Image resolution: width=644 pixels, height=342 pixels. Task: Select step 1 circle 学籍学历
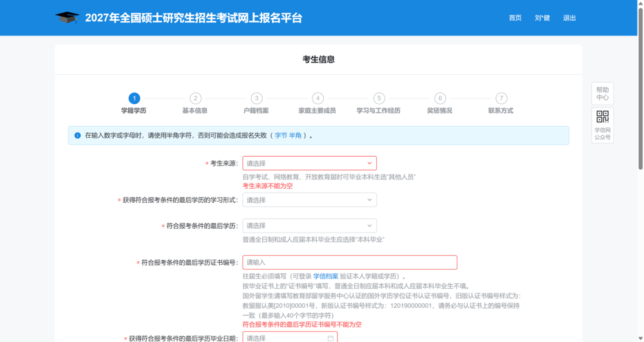[134, 99]
